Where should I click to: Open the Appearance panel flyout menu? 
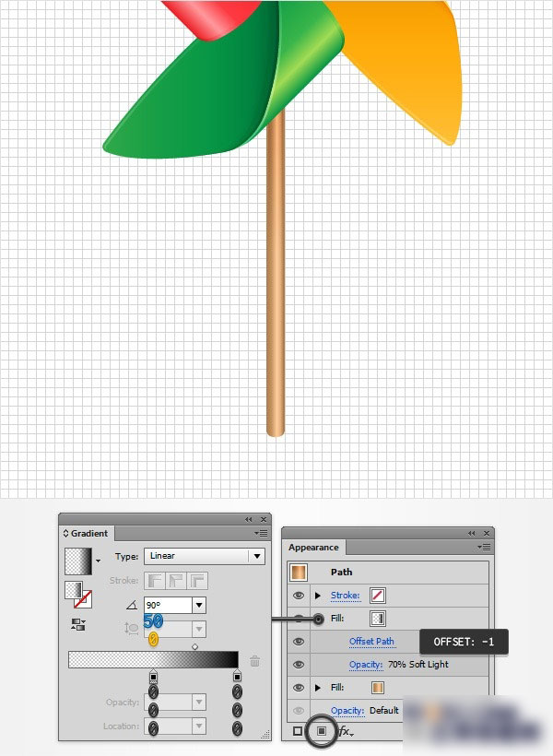(484, 547)
